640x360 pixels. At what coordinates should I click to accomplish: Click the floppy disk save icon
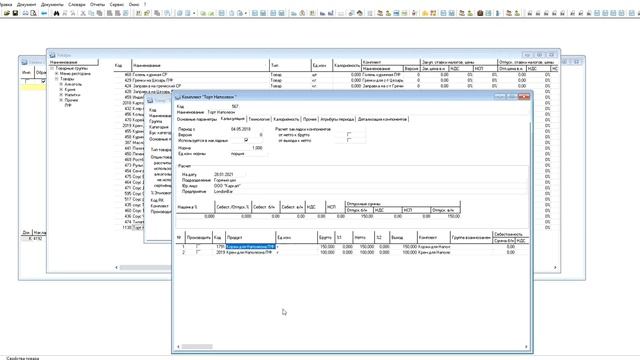point(15,13)
